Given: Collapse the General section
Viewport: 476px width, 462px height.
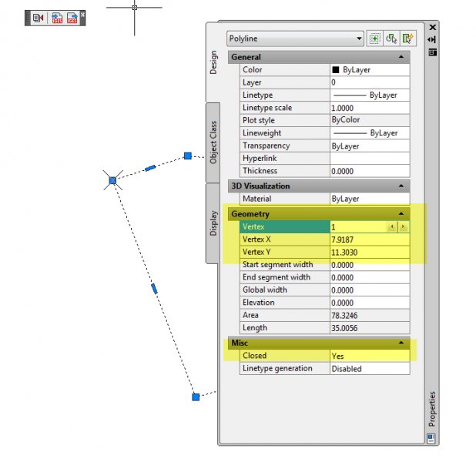Looking at the screenshot, I should [401, 57].
